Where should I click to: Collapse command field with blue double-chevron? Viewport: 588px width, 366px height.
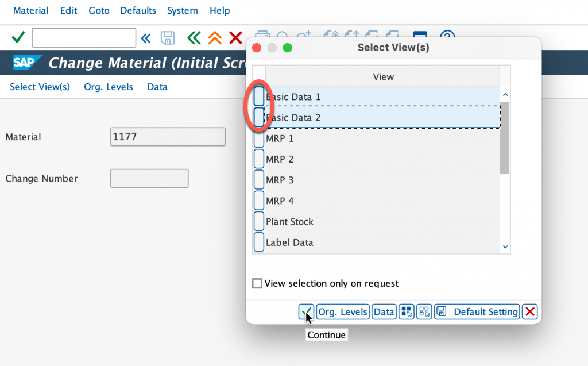point(146,38)
